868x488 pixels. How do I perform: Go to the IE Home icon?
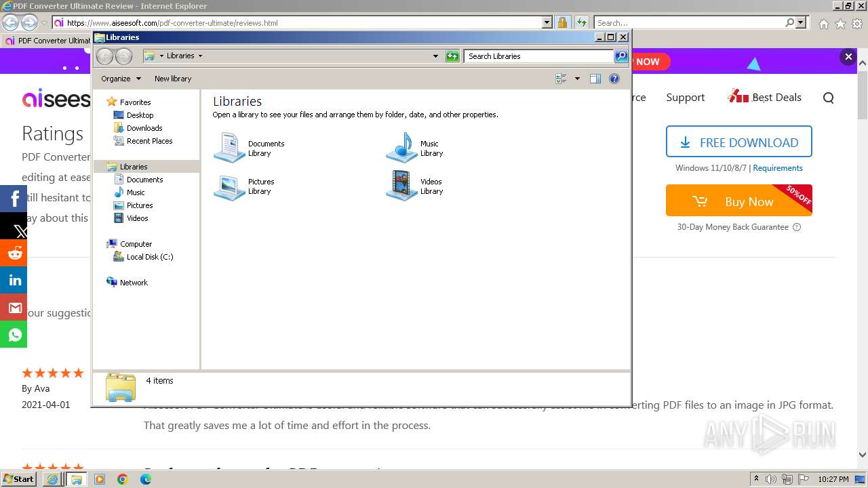click(x=823, y=24)
